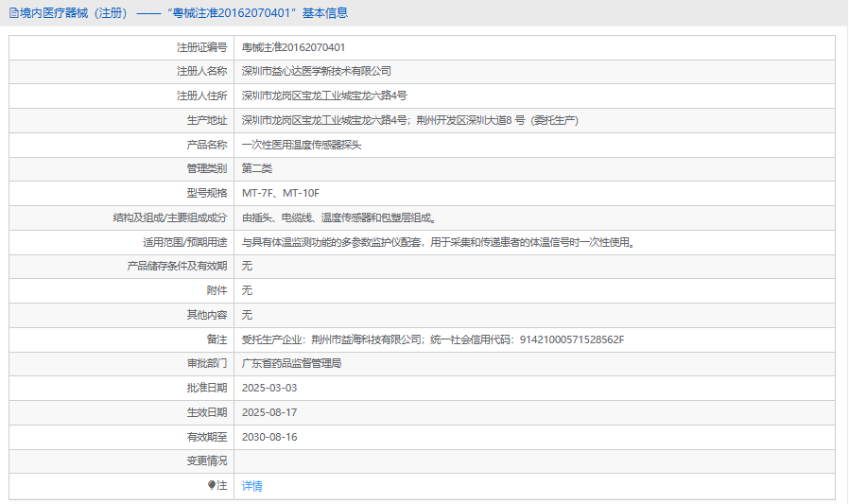Click the 注册人名称 label
This screenshot has width=849, height=504.
click(x=202, y=71)
